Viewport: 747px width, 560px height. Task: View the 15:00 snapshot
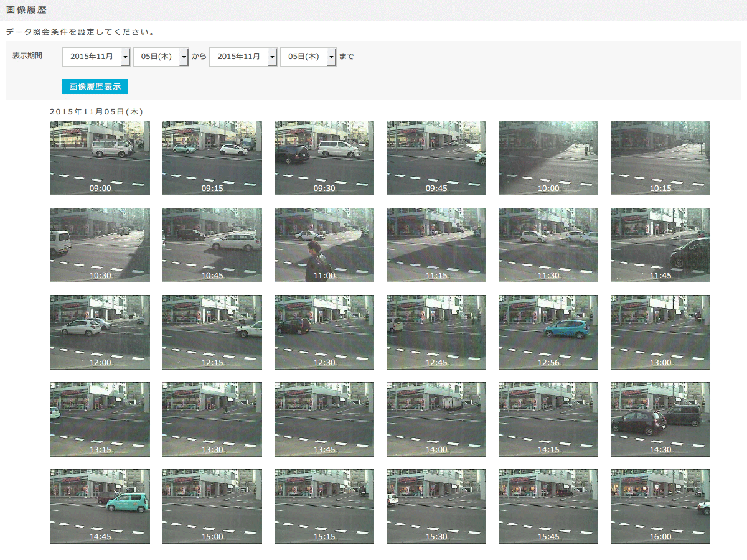(212, 506)
